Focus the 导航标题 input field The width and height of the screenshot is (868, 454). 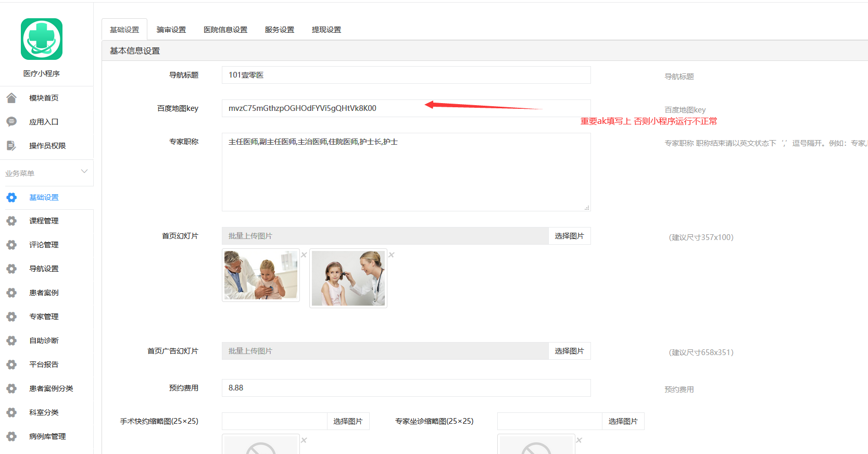point(406,75)
